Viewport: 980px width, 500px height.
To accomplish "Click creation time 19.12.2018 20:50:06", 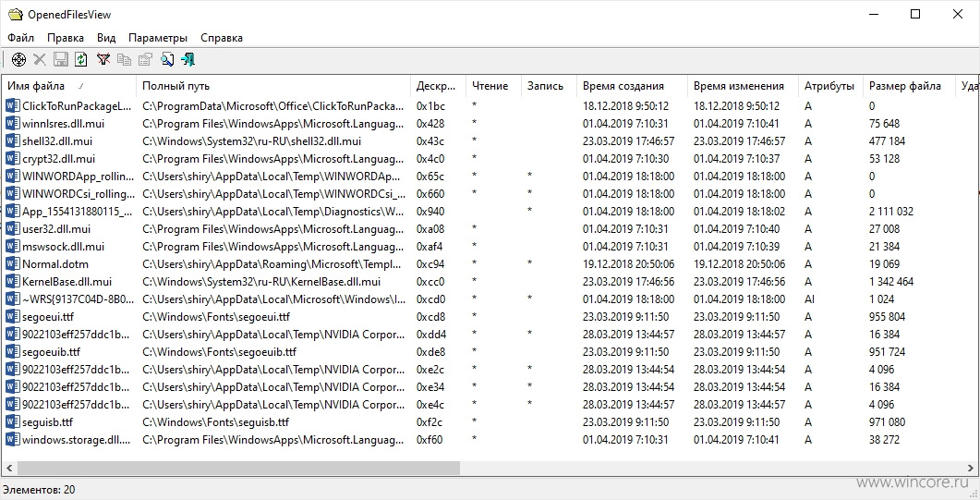I will [628, 263].
